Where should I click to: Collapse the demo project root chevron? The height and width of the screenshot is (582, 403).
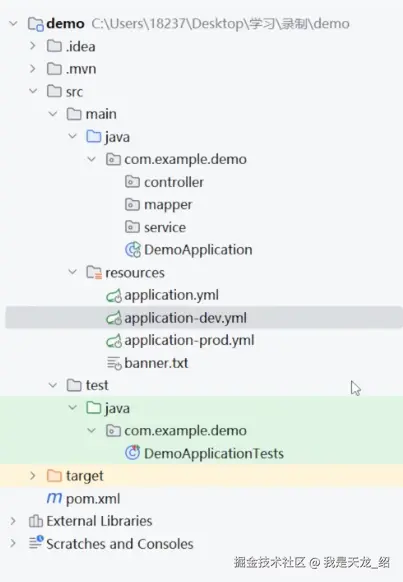click(13, 23)
